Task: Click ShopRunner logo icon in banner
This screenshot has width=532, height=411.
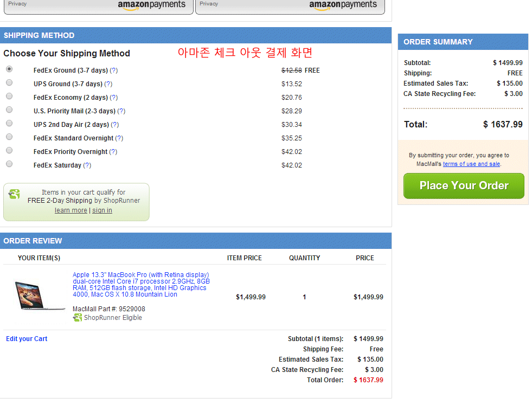Action: (x=15, y=194)
